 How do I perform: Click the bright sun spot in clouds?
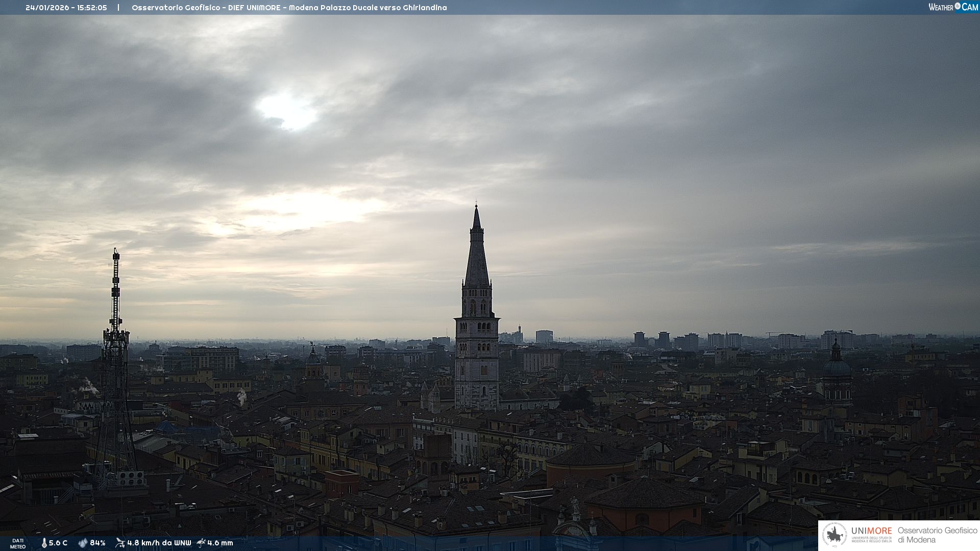287,110
